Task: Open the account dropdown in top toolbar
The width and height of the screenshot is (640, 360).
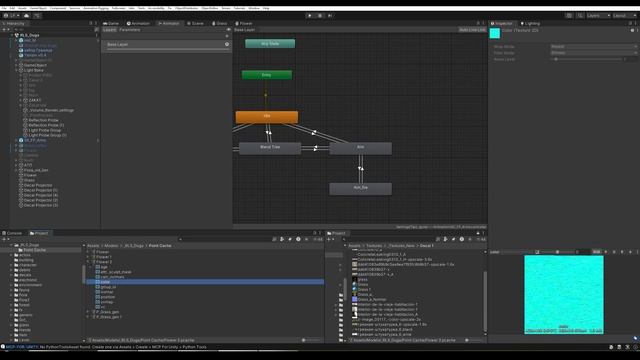Action: tap(11, 16)
